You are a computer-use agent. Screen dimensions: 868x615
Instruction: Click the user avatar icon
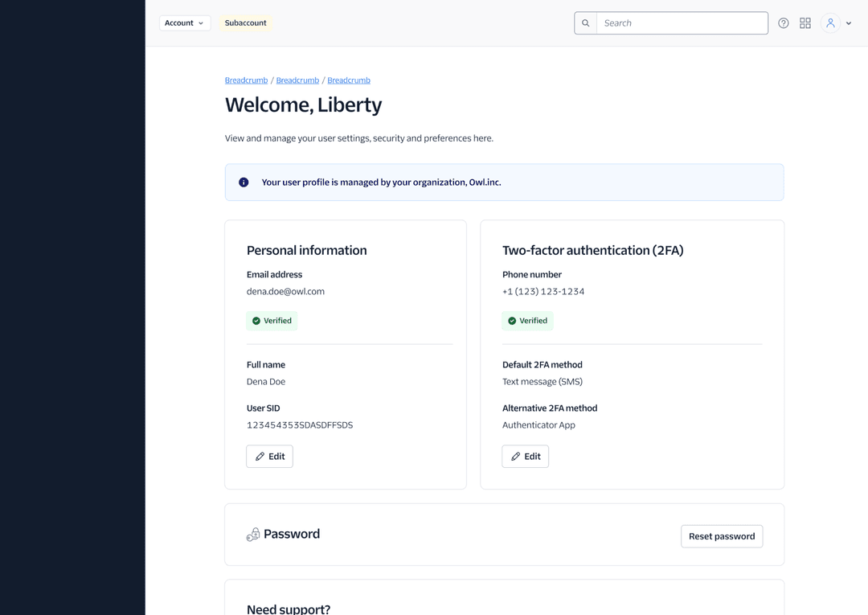coord(830,23)
